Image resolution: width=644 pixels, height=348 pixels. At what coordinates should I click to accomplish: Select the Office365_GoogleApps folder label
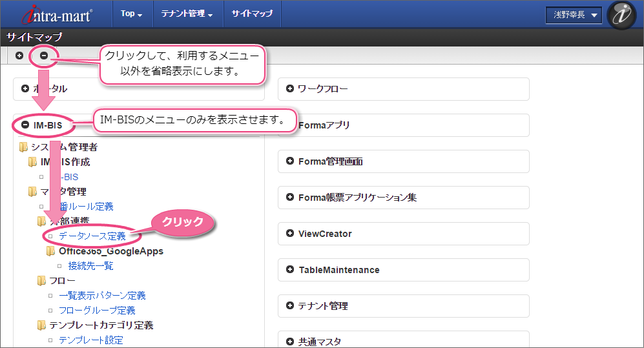[x=111, y=251]
